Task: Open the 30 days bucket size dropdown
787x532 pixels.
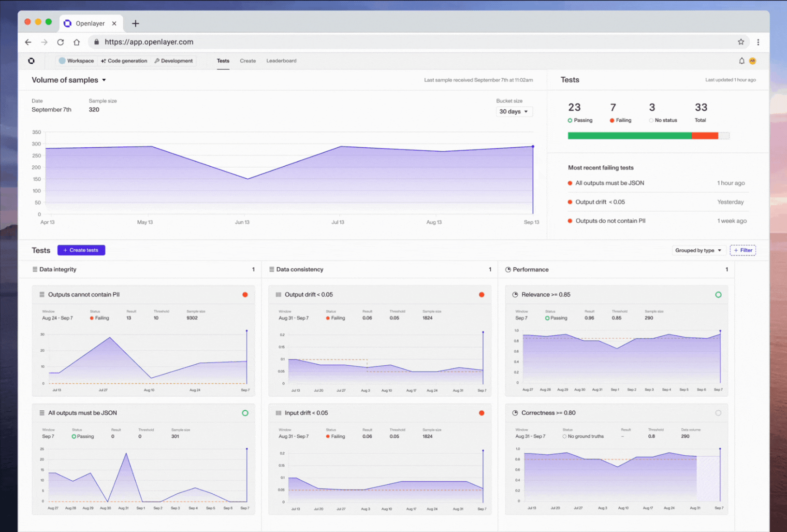Action: pos(513,112)
